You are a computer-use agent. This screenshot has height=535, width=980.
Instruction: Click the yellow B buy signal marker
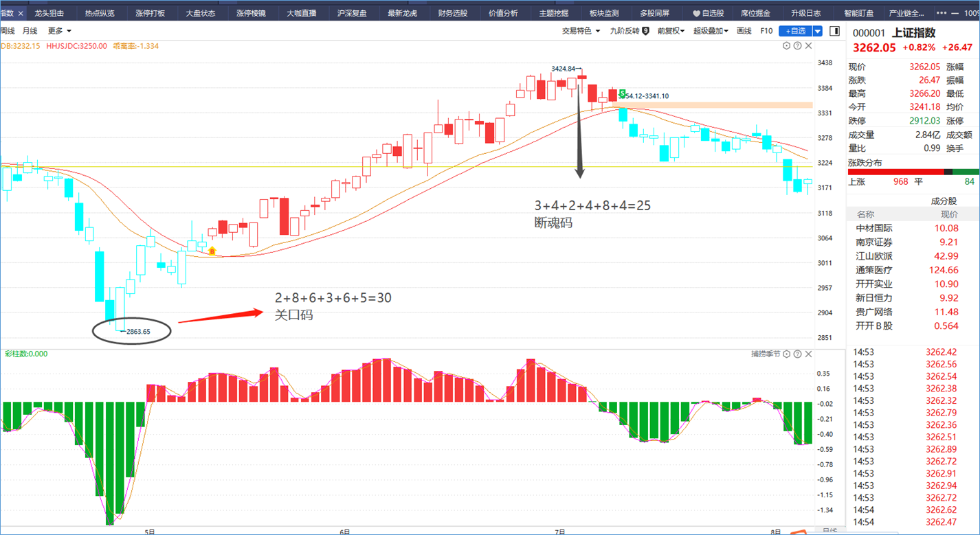click(212, 251)
